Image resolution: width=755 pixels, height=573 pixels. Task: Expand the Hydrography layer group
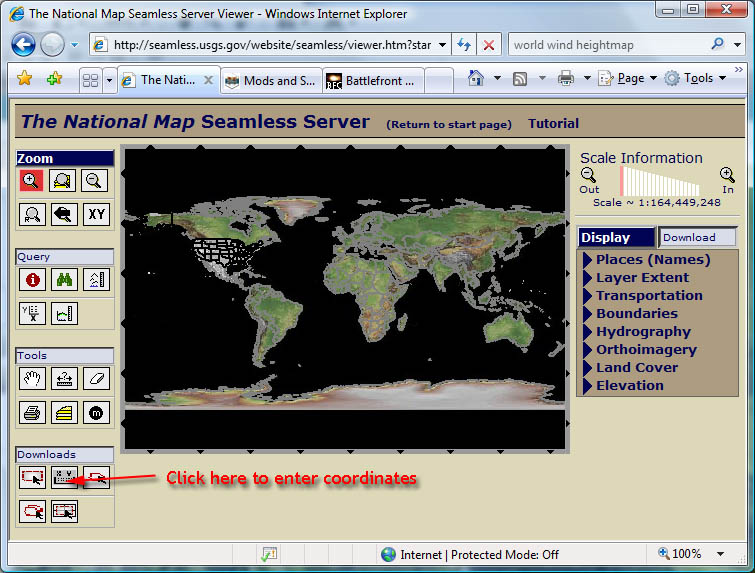tap(587, 332)
